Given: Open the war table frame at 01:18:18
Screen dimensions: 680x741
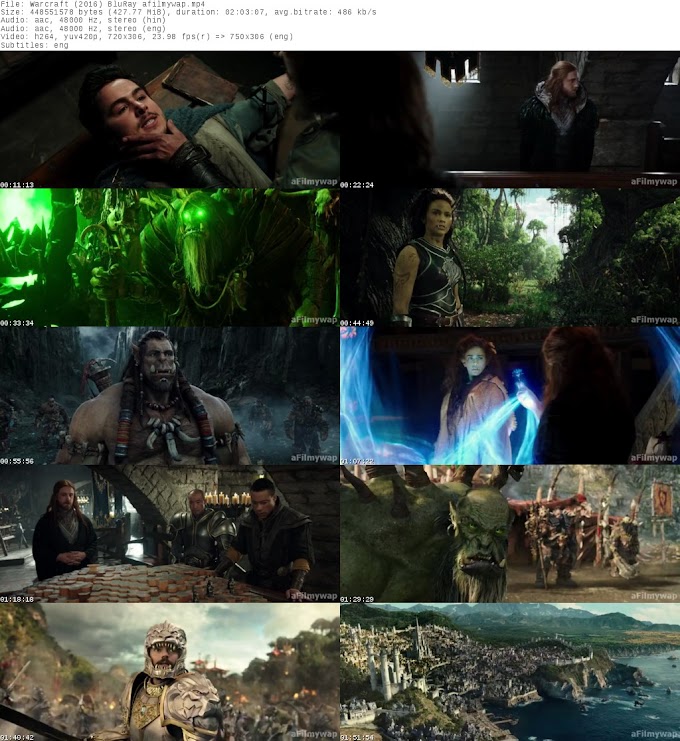Looking at the screenshot, I should tap(170, 534).
